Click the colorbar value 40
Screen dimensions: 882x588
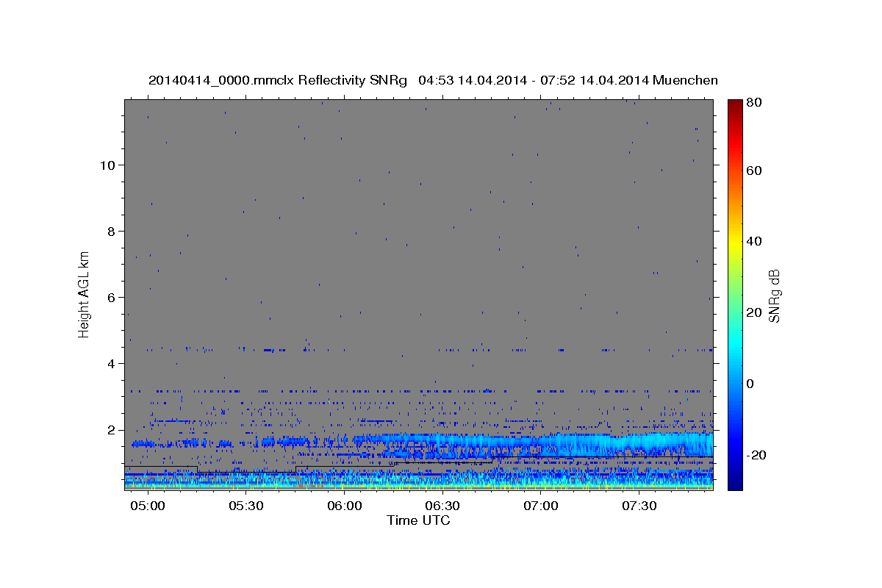755,241
